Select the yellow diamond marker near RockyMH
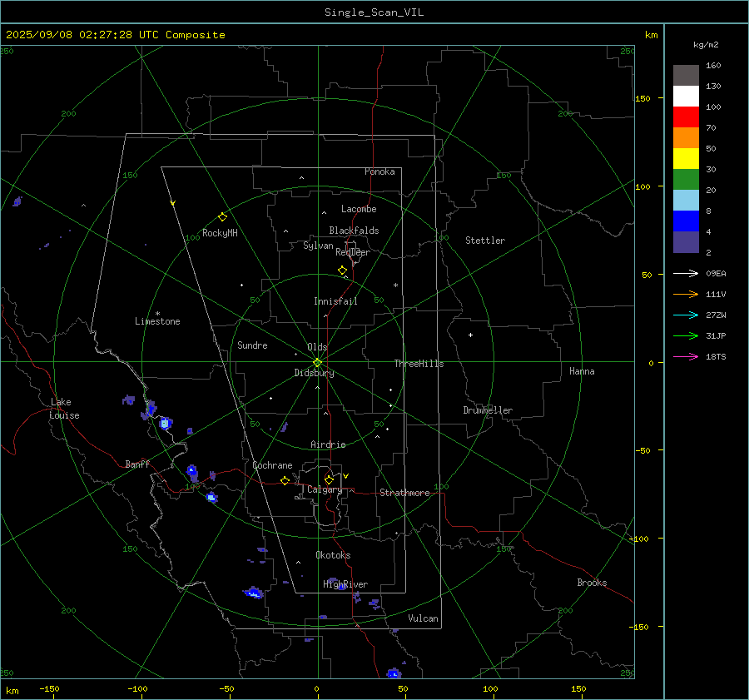 click(222, 217)
